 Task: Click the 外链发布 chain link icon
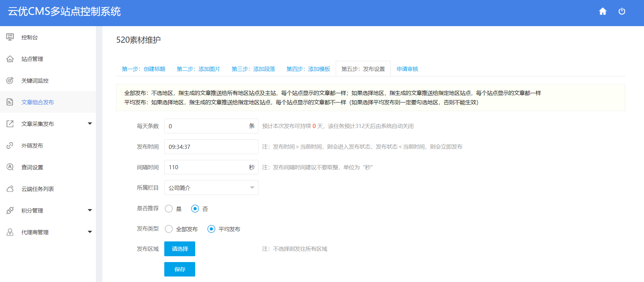pyautogui.click(x=10, y=145)
